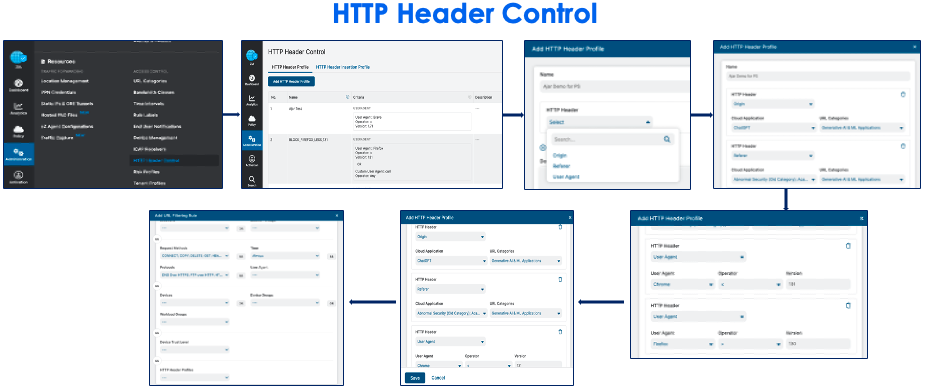Open Dashboard icon in dark Resources menu sidebar
This screenshot has height=390, width=925.
[18, 83]
